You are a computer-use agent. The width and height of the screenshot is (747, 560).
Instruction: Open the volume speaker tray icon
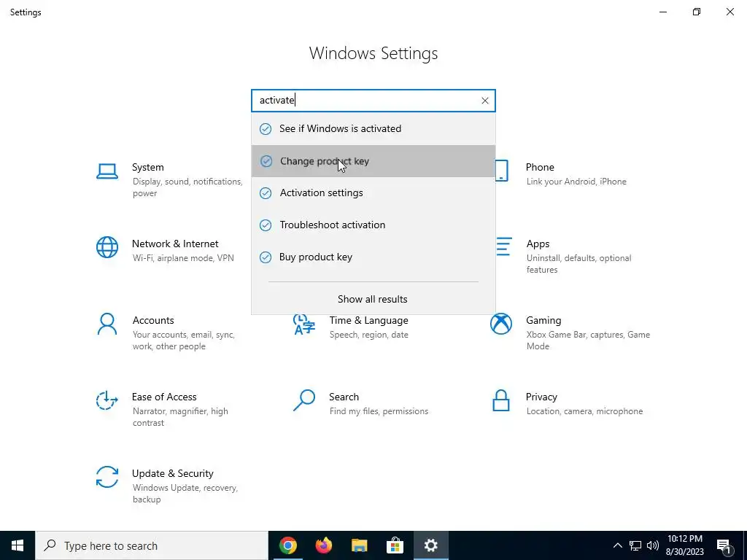[653, 545]
